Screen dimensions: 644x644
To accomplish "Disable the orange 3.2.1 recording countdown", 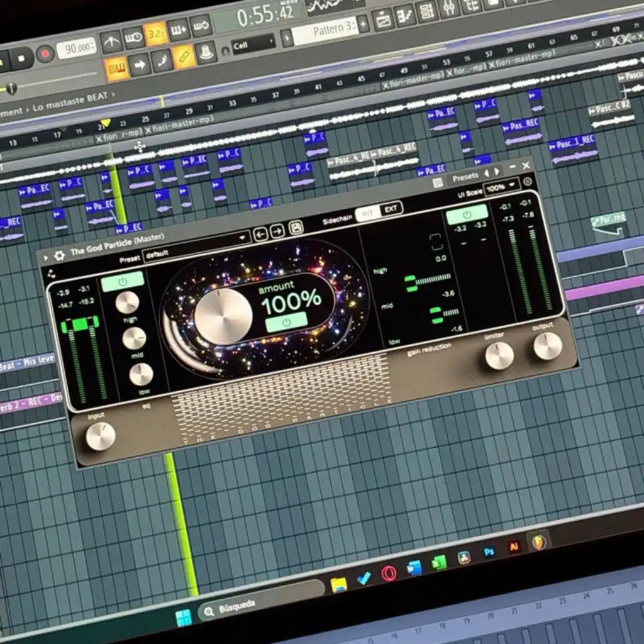I will [x=156, y=33].
